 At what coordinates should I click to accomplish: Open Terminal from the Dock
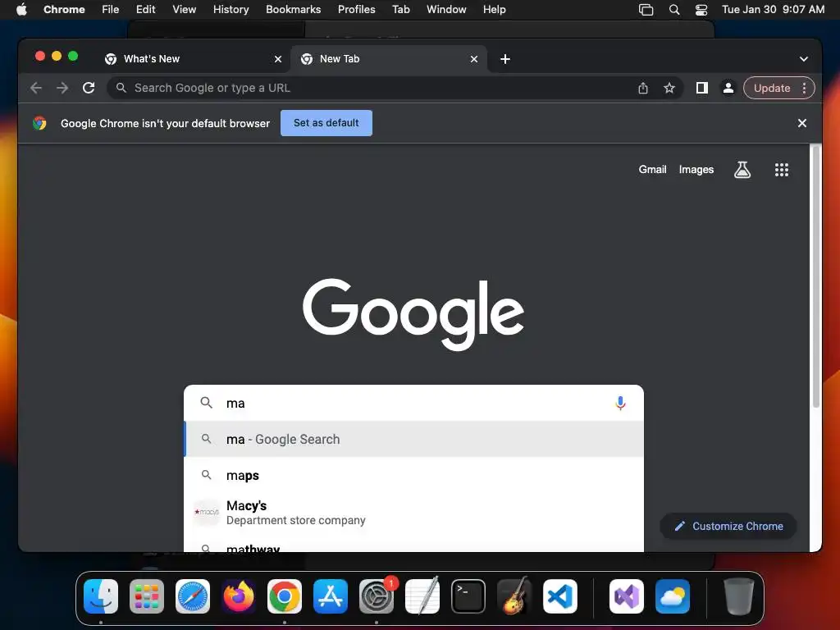(x=468, y=596)
